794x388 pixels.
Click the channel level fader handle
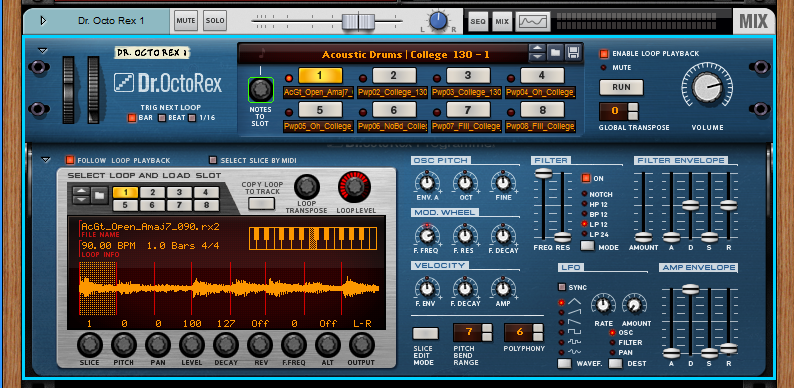(x=358, y=21)
